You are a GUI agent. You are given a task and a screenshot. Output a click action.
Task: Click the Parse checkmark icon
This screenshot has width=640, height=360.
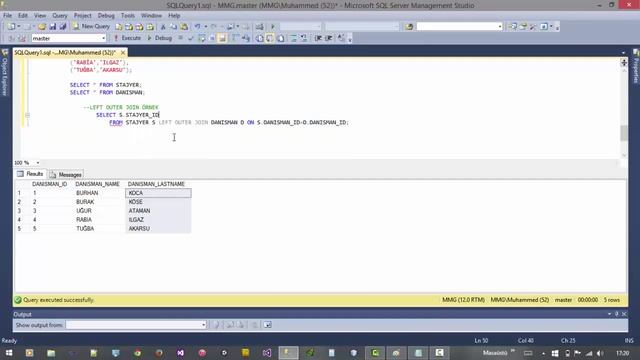[191, 38]
